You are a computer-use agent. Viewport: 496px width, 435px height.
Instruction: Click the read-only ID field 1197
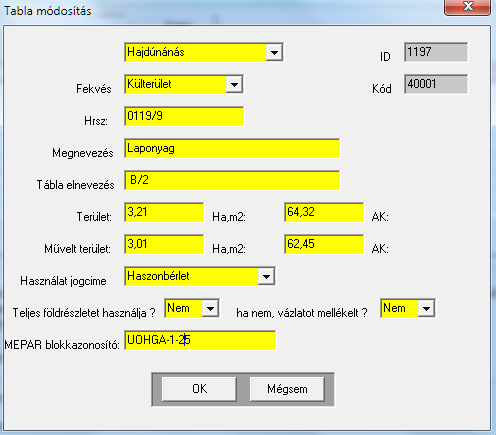pyautogui.click(x=436, y=52)
